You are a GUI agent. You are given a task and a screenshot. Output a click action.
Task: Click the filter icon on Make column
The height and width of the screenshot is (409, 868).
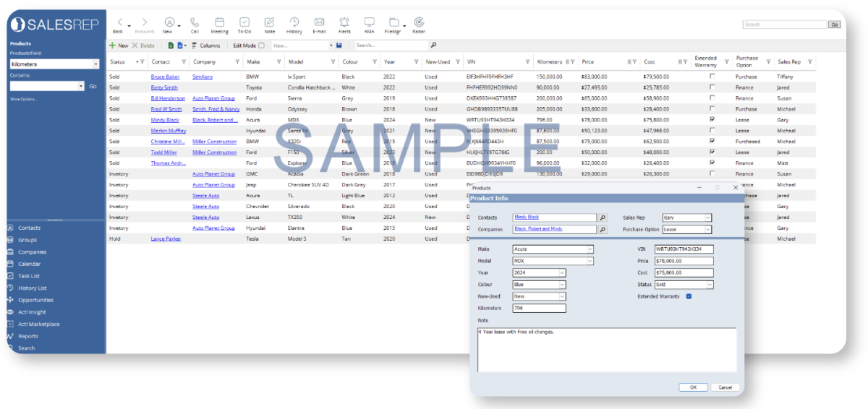click(x=279, y=62)
